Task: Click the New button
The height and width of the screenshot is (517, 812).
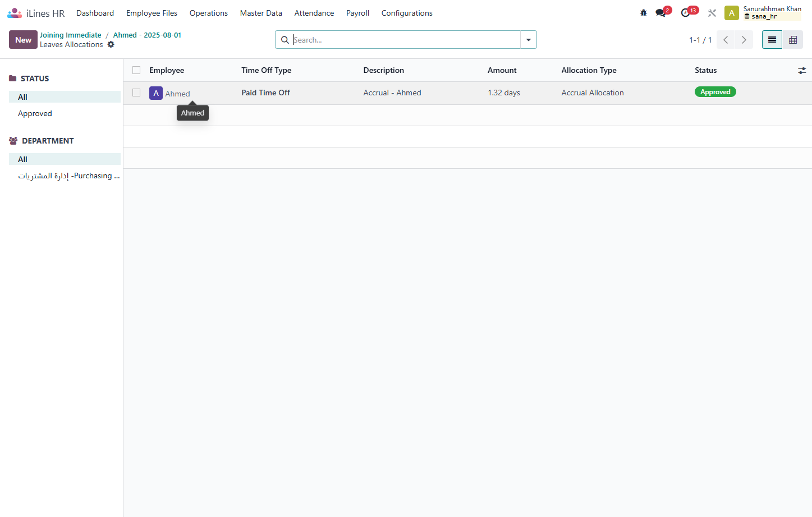Action: coord(23,40)
